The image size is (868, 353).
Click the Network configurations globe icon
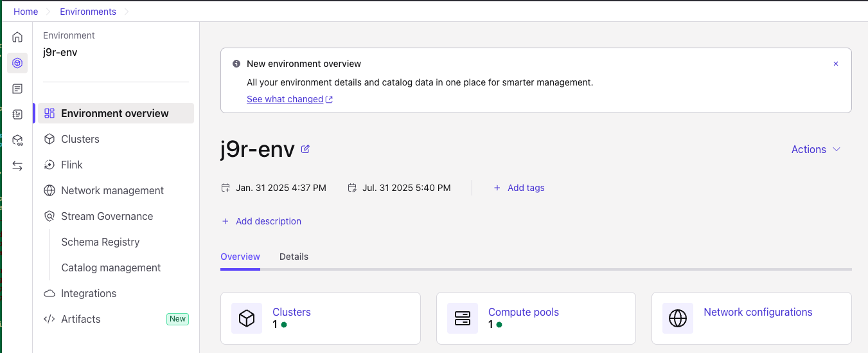[678, 318]
